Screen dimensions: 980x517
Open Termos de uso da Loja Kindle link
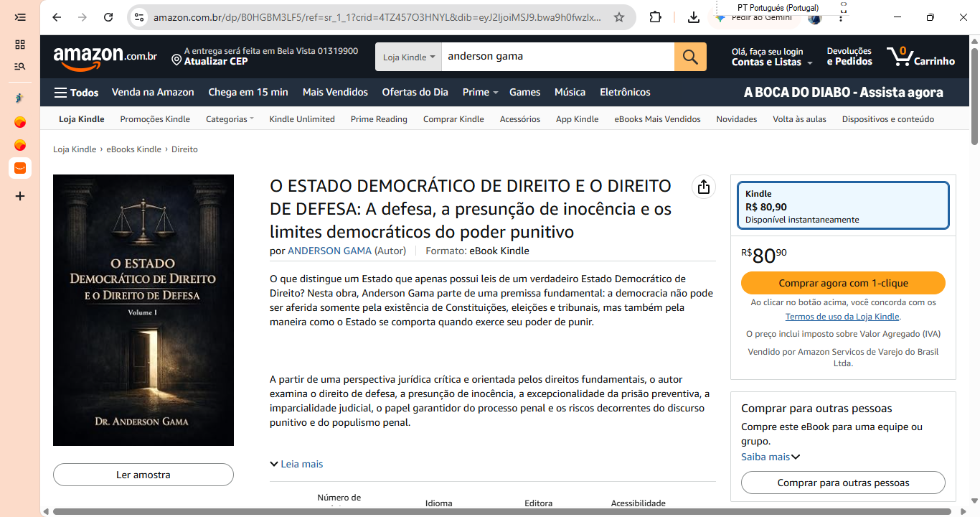843,317
